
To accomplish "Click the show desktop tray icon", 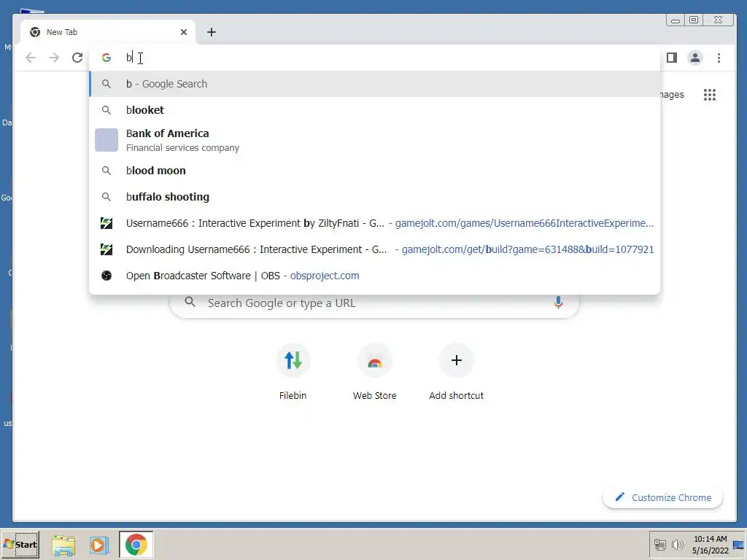I will pos(738,545).
